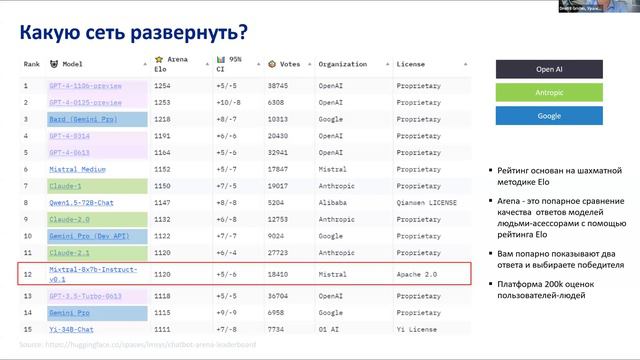Click the presenter webcam thumbnail
The image size is (640, 360).
click(x=599, y=6)
